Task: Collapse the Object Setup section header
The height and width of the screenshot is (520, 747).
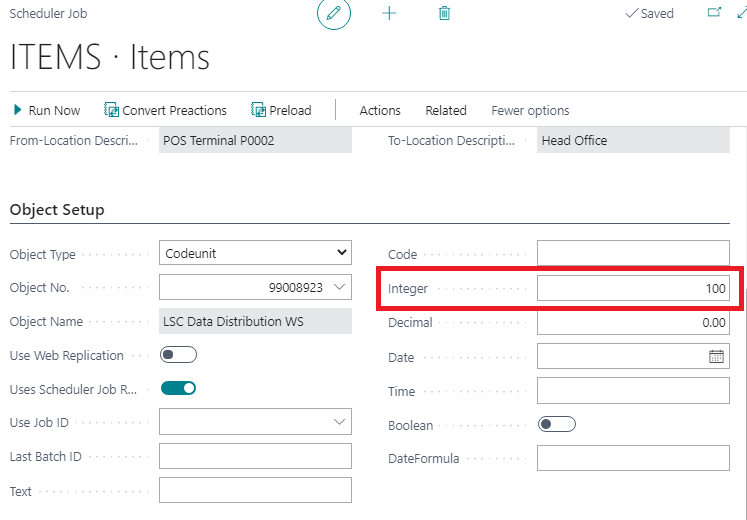Action: coord(57,210)
